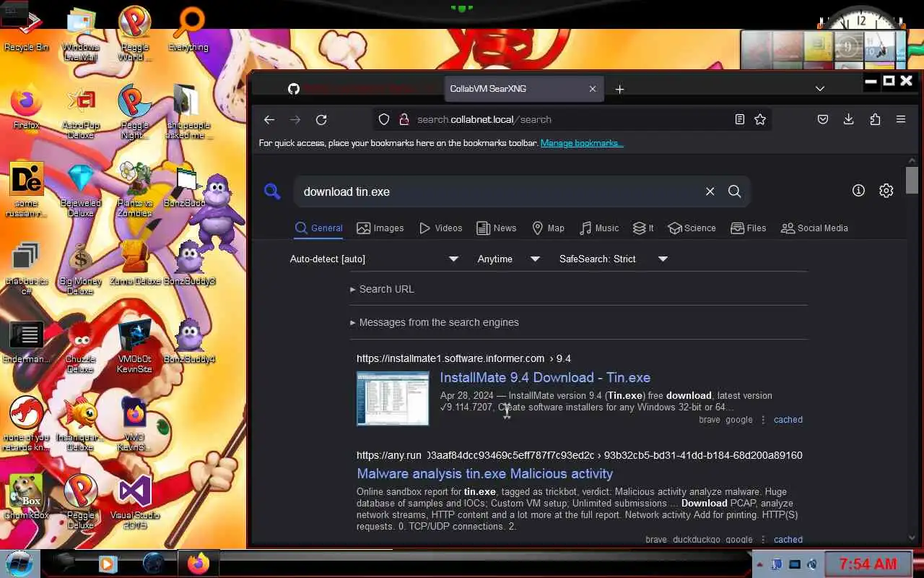Open the SafeSearch: Strict dropdown
The image size is (924, 578).
[x=613, y=259]
